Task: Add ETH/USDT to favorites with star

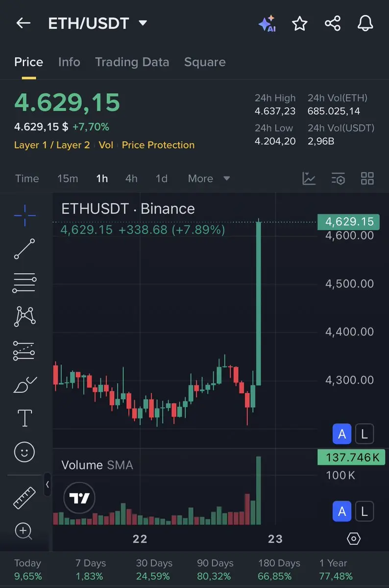Action: click(300, 24)
